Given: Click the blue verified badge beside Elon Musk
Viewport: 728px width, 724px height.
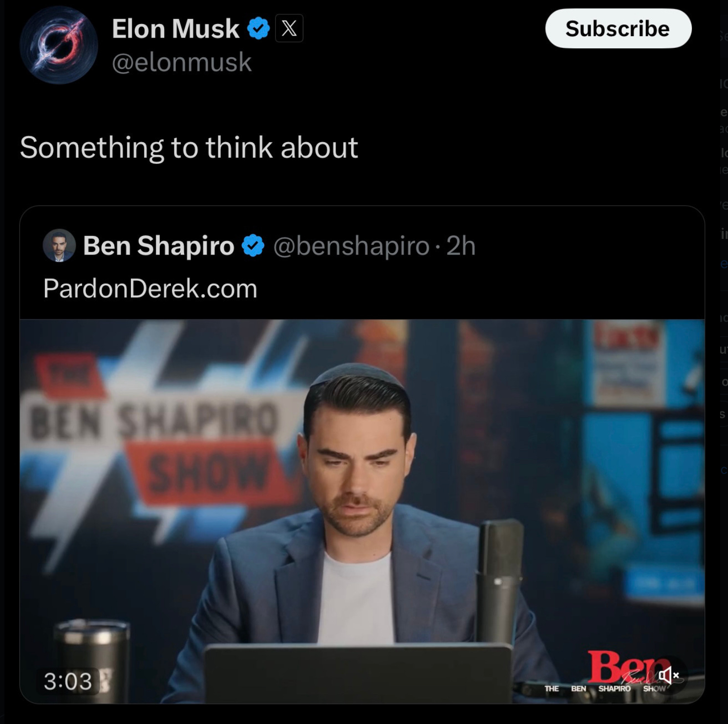Looking at the screenshot, I should point(258,28).
